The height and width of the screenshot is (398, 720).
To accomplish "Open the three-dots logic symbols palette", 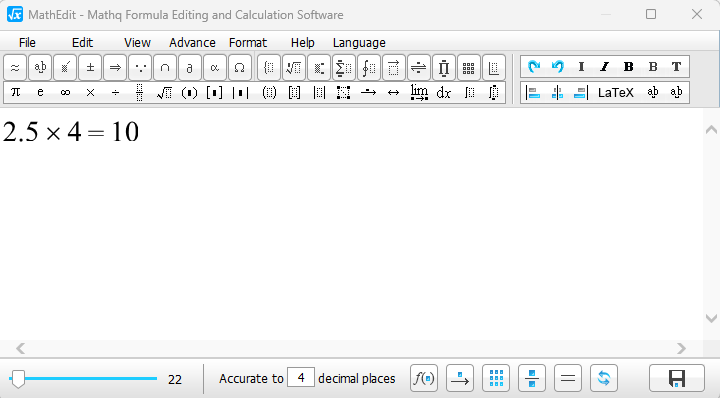I will tap(140, 68).
